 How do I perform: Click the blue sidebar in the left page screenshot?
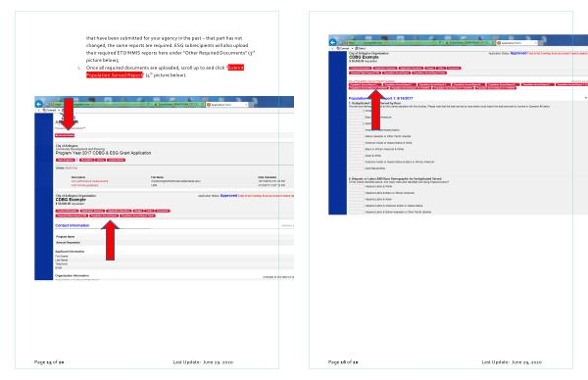pyautogui.click(x=44, y=197)
